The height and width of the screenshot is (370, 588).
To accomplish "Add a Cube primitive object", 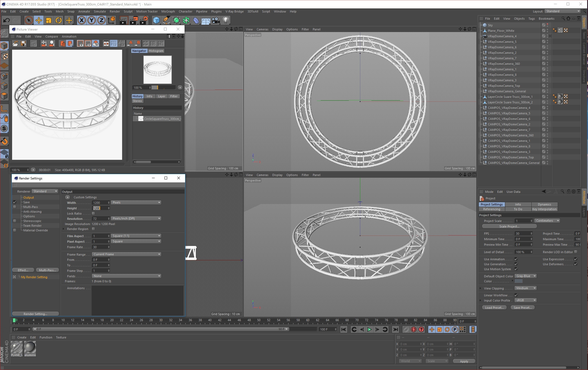I will 156,20.
